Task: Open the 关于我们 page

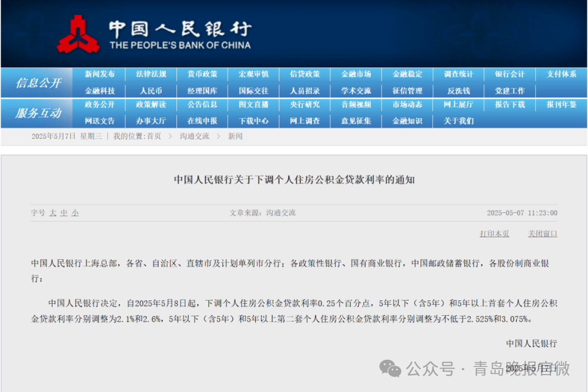Action: (458, 121)
